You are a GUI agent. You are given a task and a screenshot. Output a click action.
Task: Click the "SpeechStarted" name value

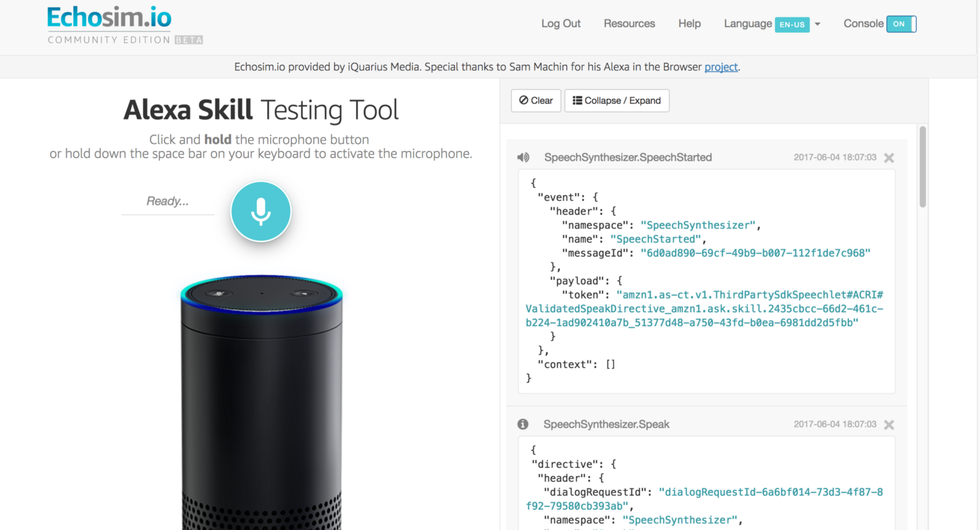click(x=655, y=239)
